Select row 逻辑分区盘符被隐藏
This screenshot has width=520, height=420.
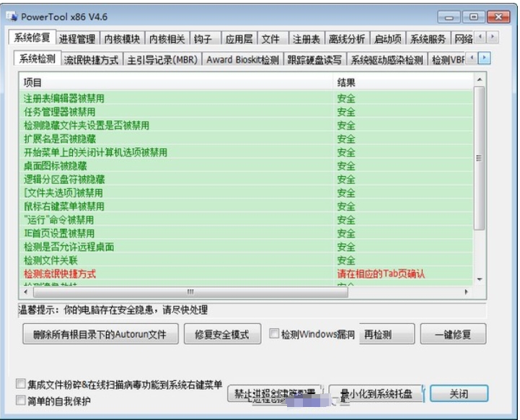(x=246, y=179)
